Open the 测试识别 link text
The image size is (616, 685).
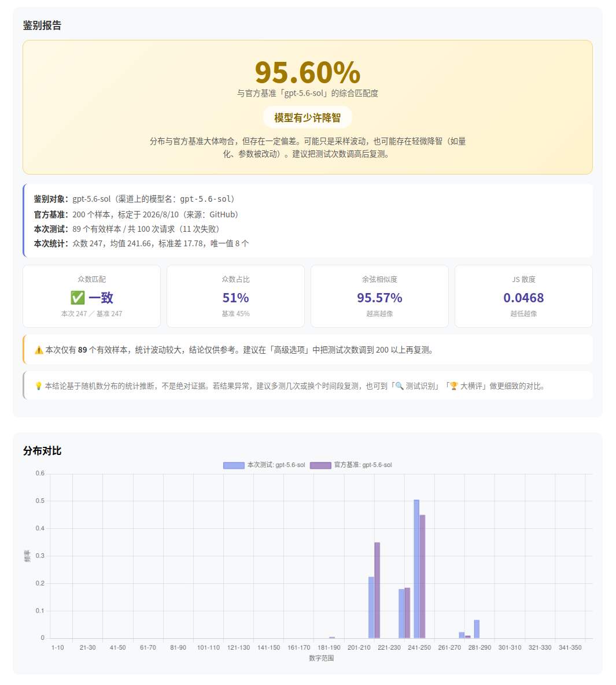click(x=419, y=386)
